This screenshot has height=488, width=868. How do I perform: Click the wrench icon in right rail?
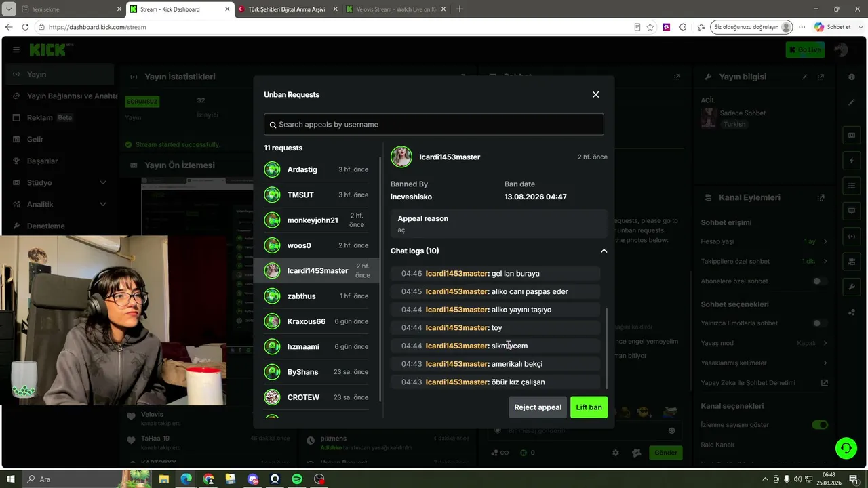coord(852,287)
